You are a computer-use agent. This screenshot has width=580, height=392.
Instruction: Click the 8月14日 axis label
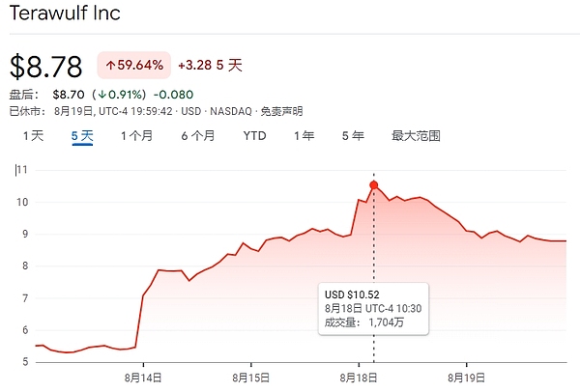tap(143, 378)
